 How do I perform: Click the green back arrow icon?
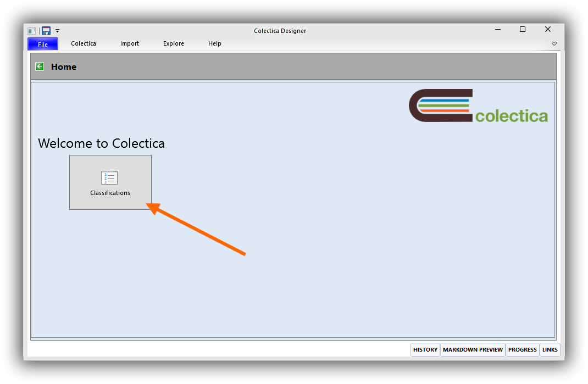click(x=40, y=66)
